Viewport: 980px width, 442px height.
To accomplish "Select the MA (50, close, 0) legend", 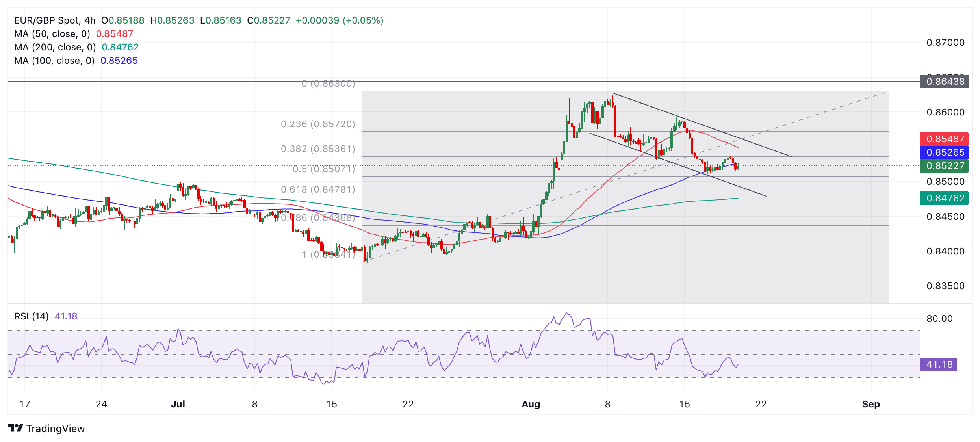I will click(x=52, y=34).
